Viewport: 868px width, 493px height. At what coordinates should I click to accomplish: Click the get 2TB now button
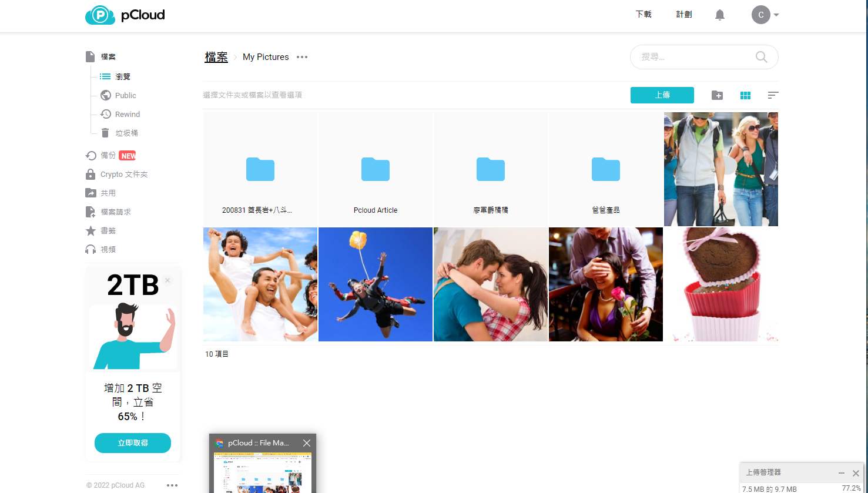click(133, 443)
